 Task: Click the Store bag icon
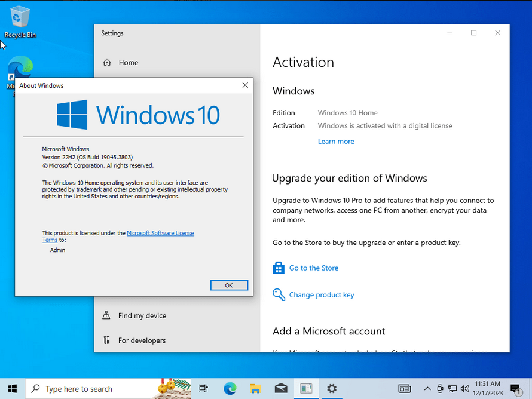point(279,268)
